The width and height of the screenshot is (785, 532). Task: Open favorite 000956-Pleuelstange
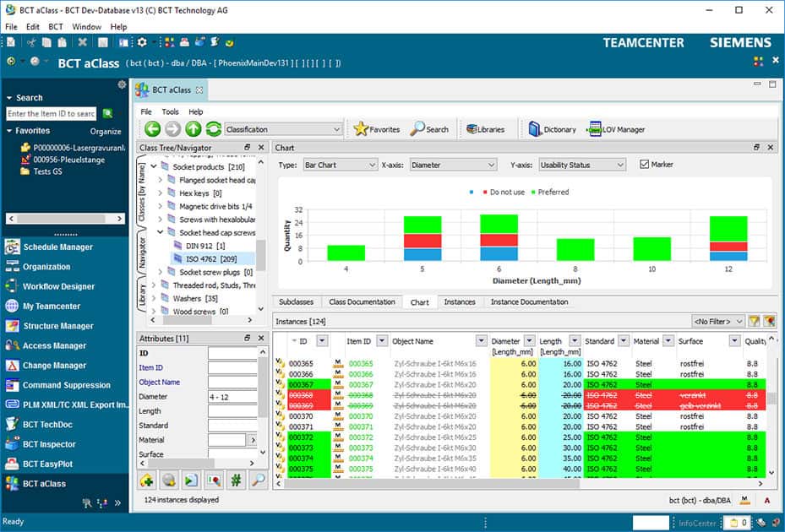coord(68,160)
